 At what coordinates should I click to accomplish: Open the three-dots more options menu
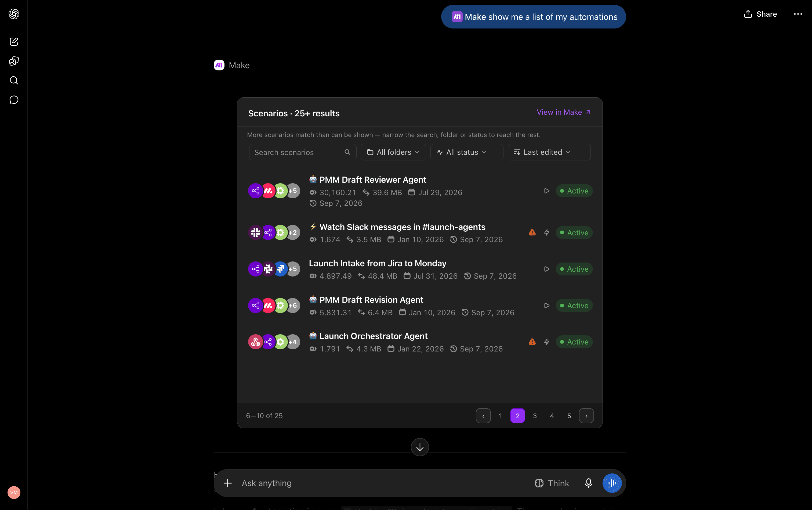[798, 14]
